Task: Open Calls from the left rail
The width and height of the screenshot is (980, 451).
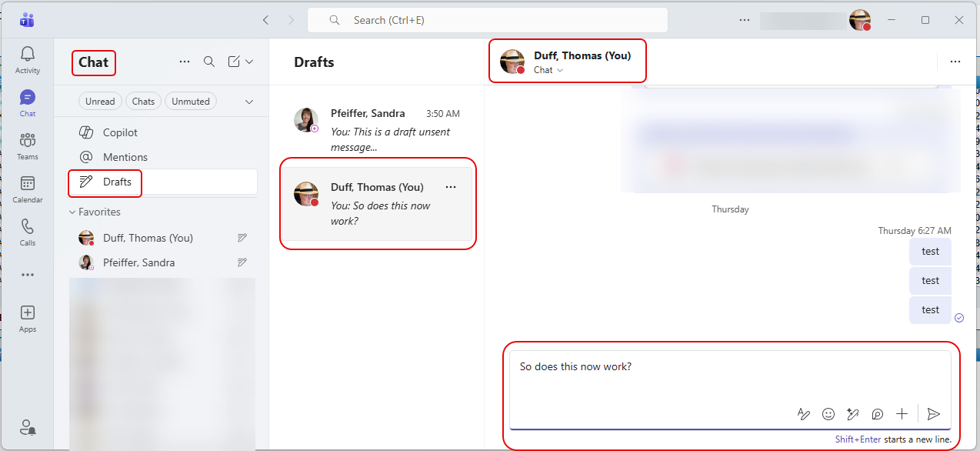Action: click(x=28, y=232)
